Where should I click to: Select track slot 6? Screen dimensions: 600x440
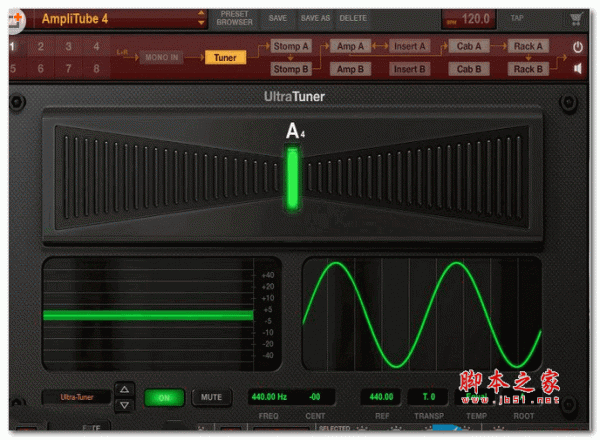pos(41,68)
